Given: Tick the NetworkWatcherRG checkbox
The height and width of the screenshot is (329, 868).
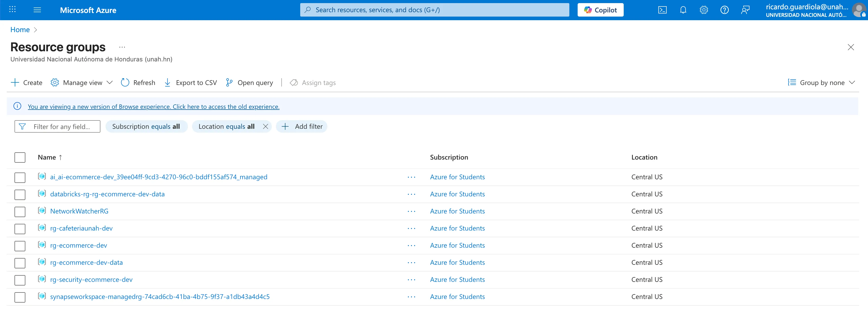Looking at the screenshot, I should 20,212.
